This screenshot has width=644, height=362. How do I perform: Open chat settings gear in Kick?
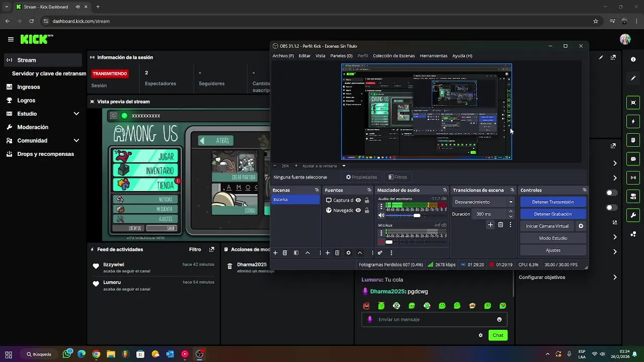pos(480,335)
